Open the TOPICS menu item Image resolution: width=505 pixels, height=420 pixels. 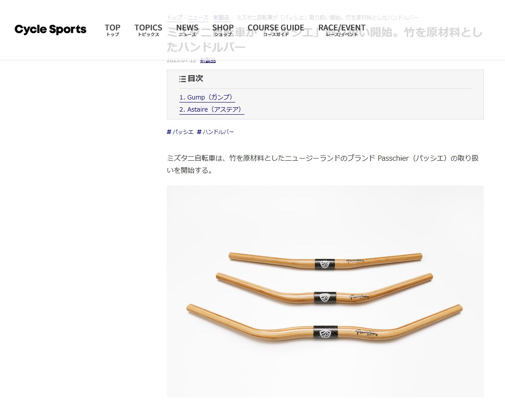coord(148,30)
